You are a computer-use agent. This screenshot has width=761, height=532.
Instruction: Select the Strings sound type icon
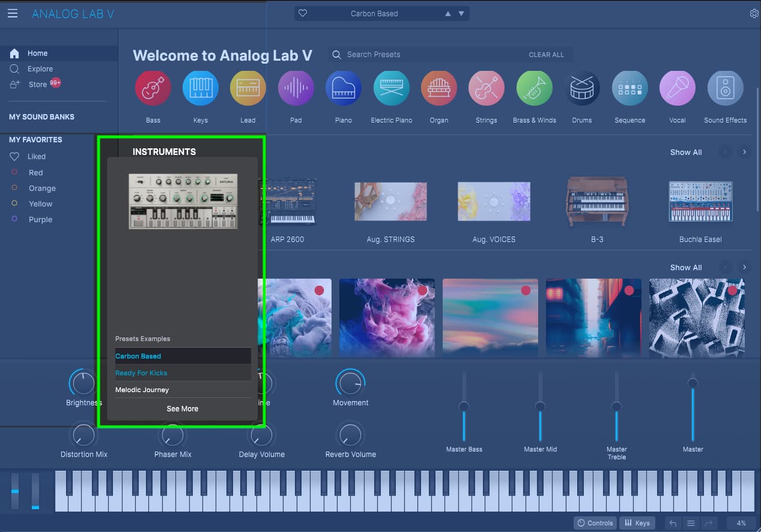click(487, 88)
